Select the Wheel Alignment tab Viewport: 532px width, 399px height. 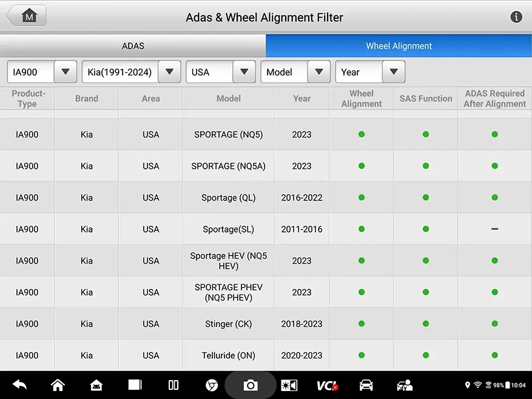tap(399, 46)
